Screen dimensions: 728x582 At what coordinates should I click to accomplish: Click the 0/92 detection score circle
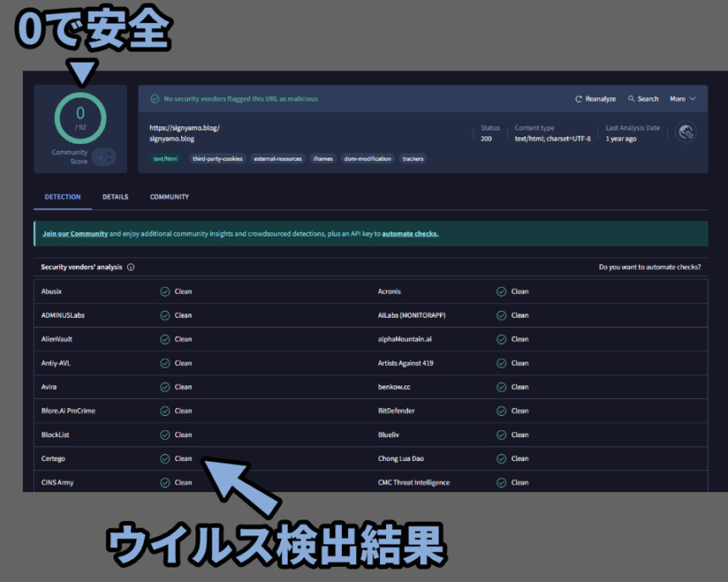(80, 118)
